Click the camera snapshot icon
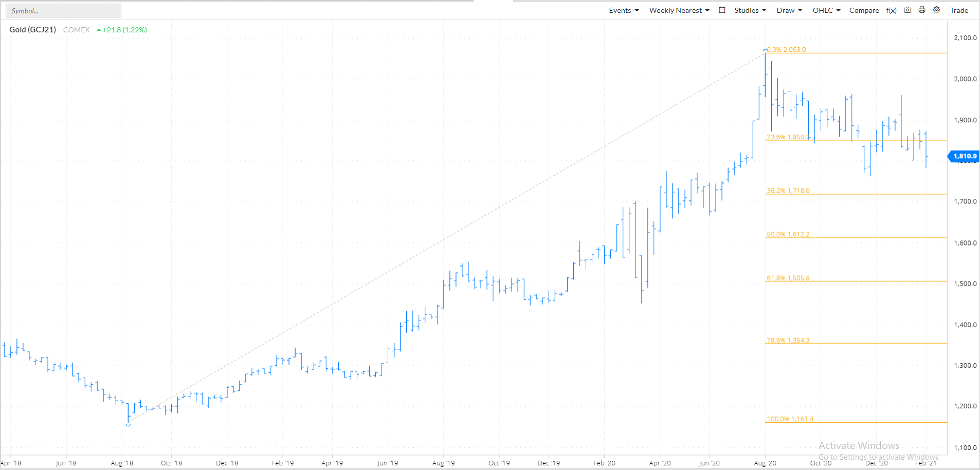This screenshot has height=470, width=980. [908, 10]
